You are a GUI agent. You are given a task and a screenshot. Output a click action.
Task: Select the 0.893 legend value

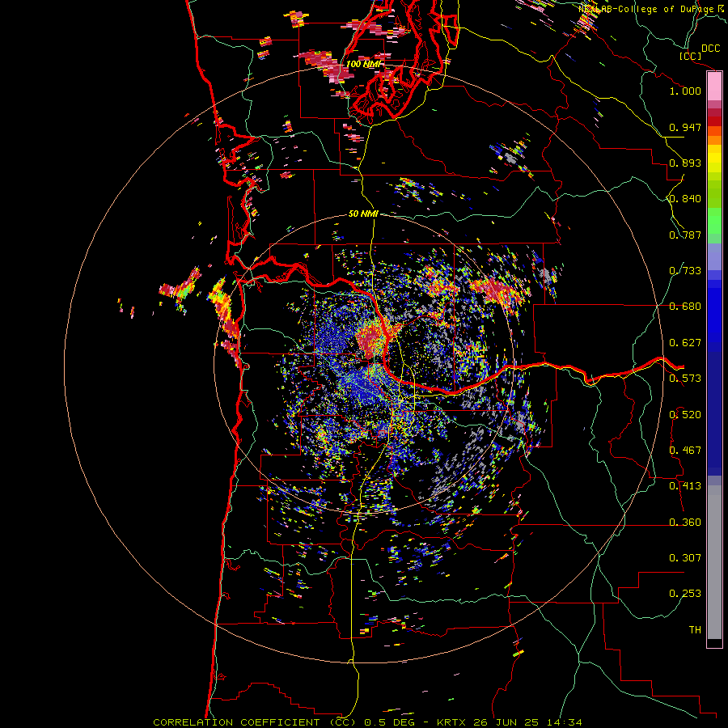pos(685,163)
